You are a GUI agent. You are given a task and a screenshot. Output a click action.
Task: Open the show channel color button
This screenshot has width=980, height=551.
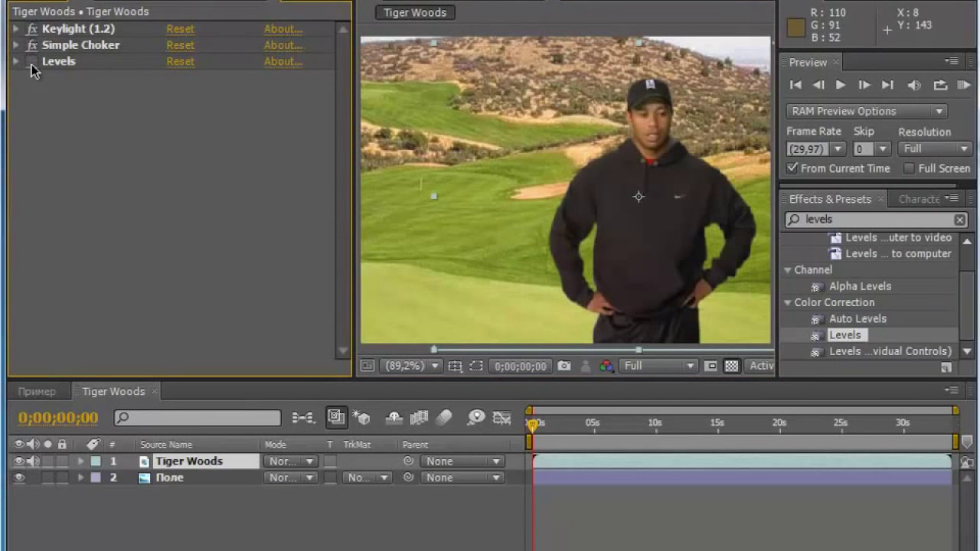pos(606,366)
